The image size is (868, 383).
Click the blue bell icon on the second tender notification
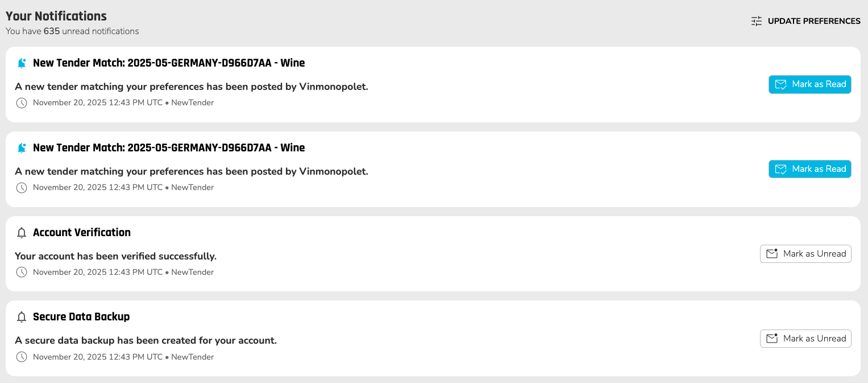point(22,148)
